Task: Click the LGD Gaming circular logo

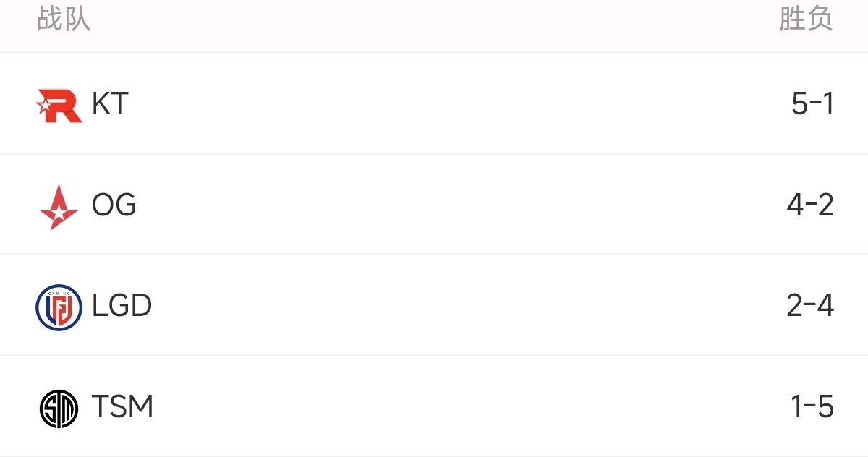Action: (59, 307)
